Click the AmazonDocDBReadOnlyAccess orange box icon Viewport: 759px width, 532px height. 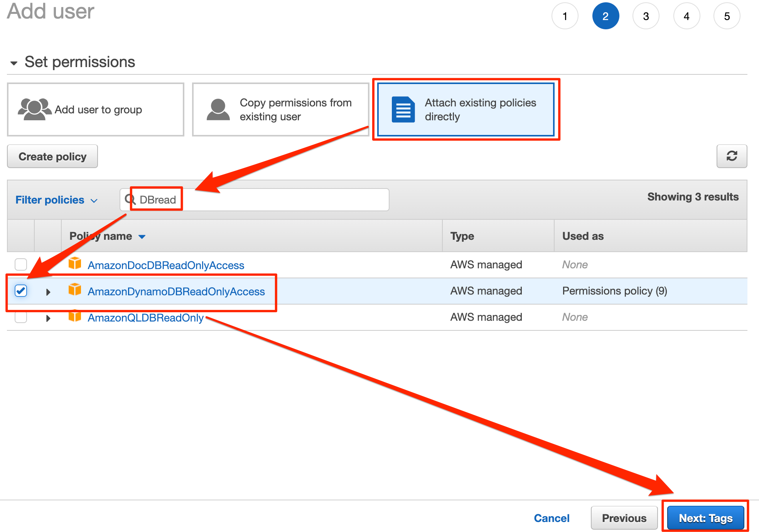[75, 264]
